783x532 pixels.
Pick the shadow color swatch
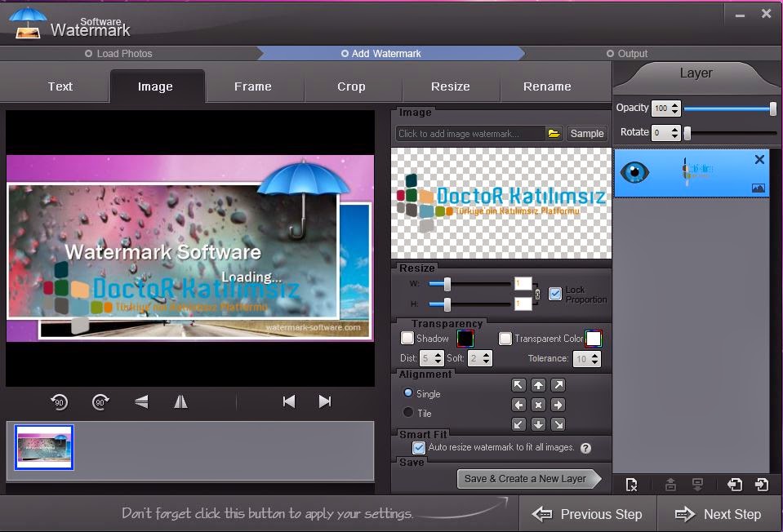tap(465, 339)
